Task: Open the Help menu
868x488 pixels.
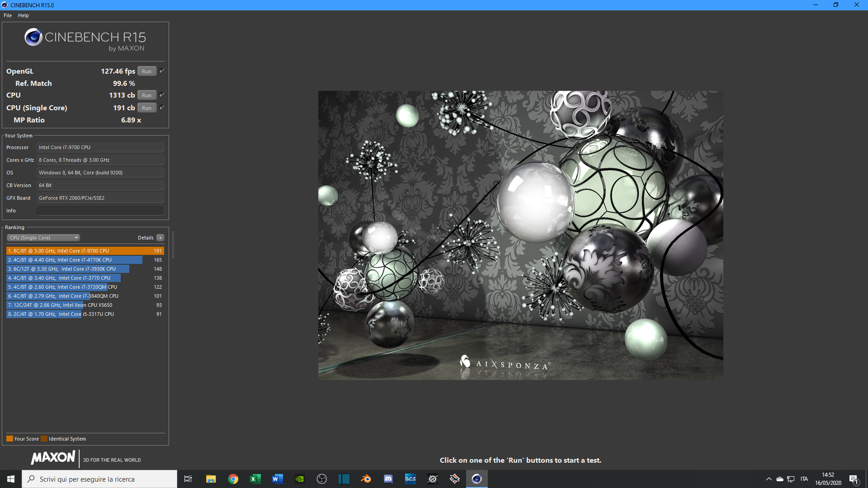Action: (x=24, y=15)
